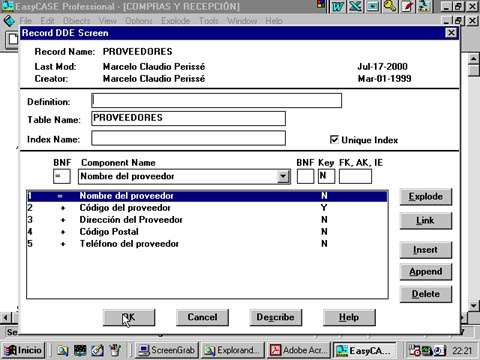Open the Objects menu
The image size is (480, 360).
[76, 21]
